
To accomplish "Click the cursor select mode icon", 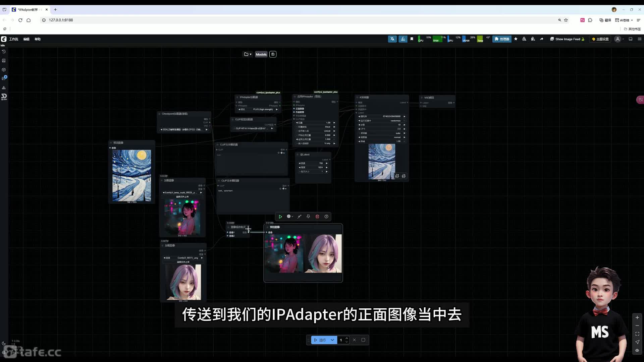I will (637, 342).
